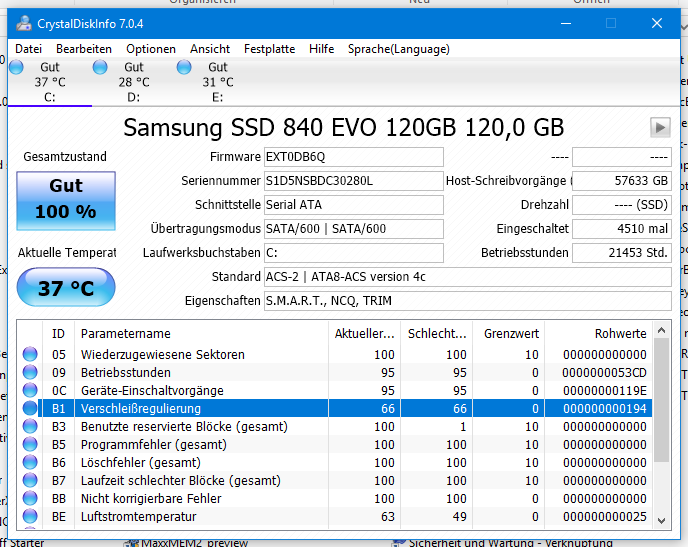This screenshot has height=547, width=688.
Task: Open the Ansicht menu
Action: tap(210, 49)
